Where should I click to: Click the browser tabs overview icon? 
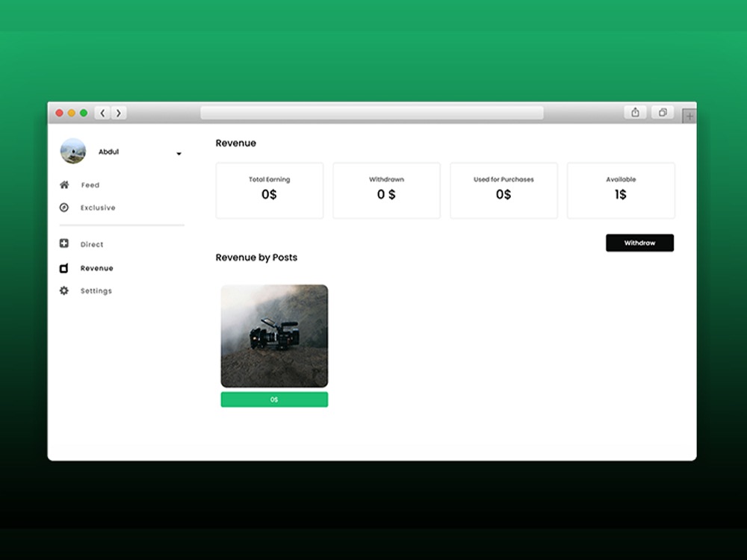point(663,113)
